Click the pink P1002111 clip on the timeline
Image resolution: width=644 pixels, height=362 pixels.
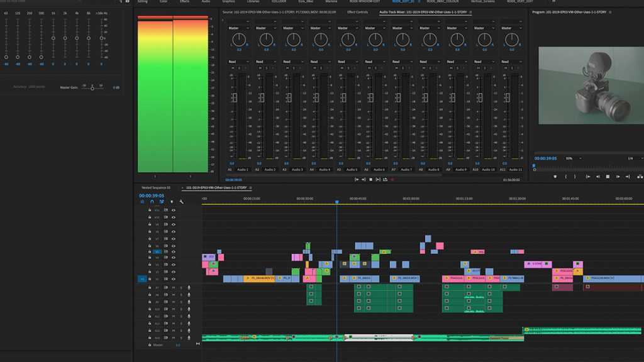click(x=453, y=278)
